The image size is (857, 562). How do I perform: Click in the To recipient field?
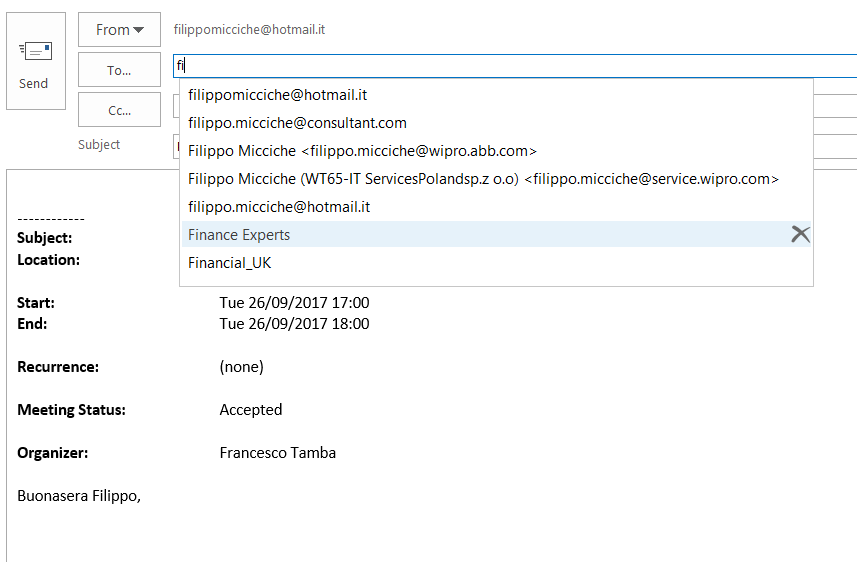click(x=515, y=66)
